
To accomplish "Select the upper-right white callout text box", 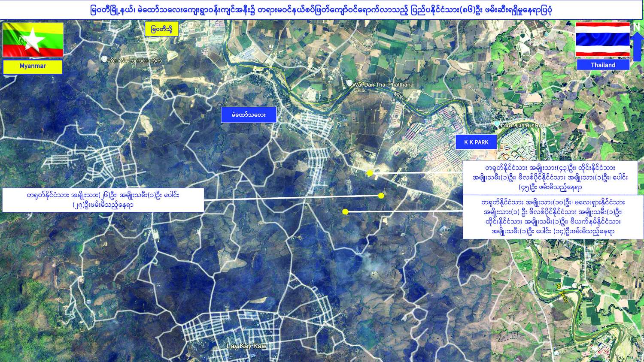I will (x=550, y=178).
